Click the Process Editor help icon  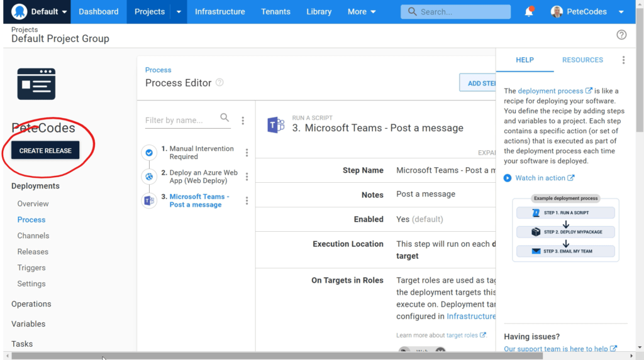[x=219, y=82]
